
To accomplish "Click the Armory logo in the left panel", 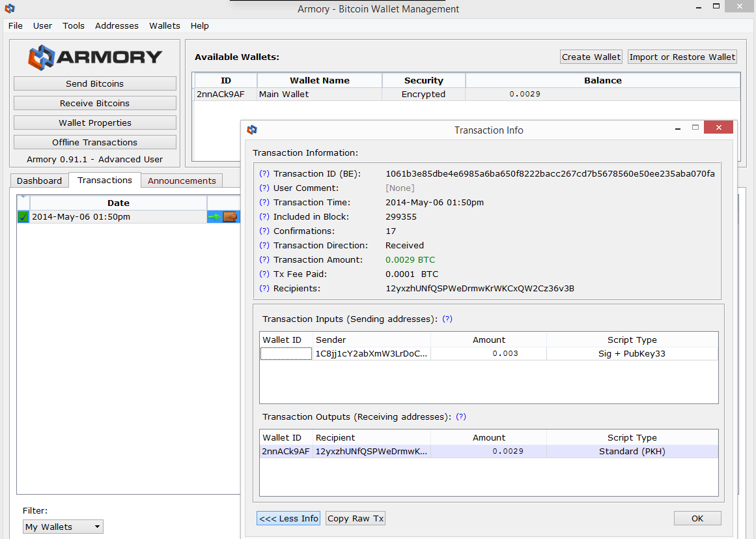I will click(94, 57).
